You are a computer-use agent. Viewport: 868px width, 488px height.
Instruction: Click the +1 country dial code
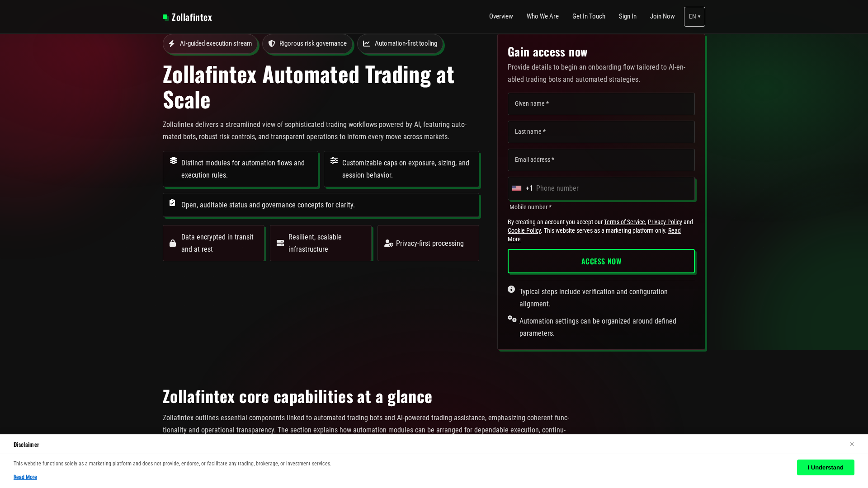point(529,188)
